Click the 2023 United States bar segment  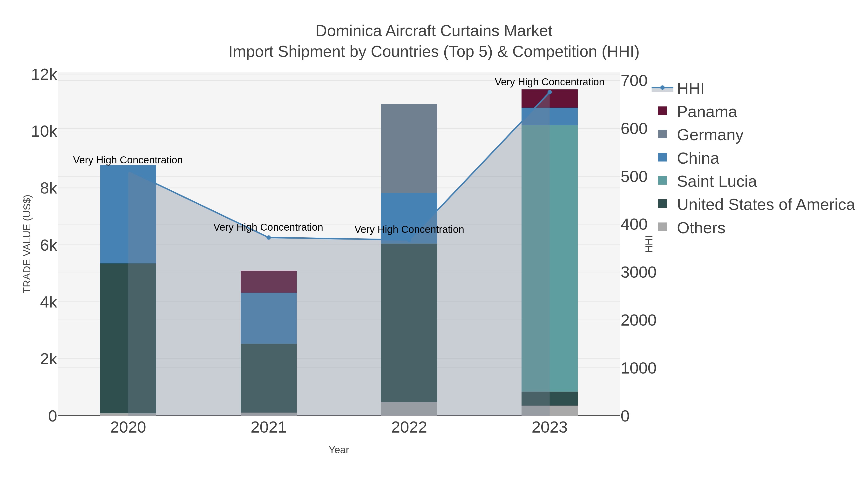point(549,398)
